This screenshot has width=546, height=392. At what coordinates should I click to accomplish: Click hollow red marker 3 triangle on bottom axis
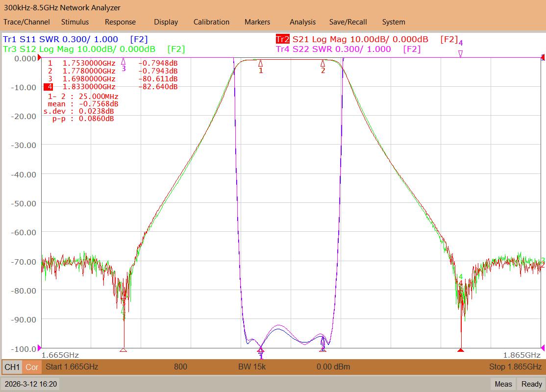[x=124, y=350]
